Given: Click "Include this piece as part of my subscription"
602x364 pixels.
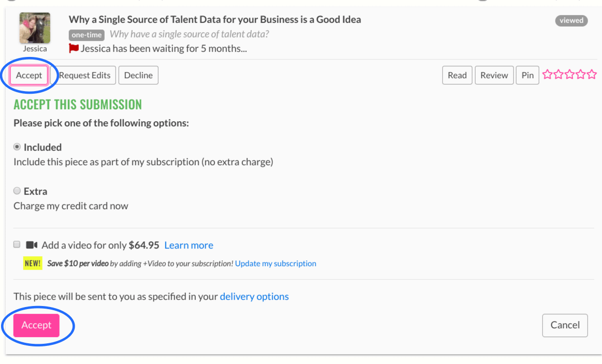Looking at the screenshot, I should tap(106, 162).
